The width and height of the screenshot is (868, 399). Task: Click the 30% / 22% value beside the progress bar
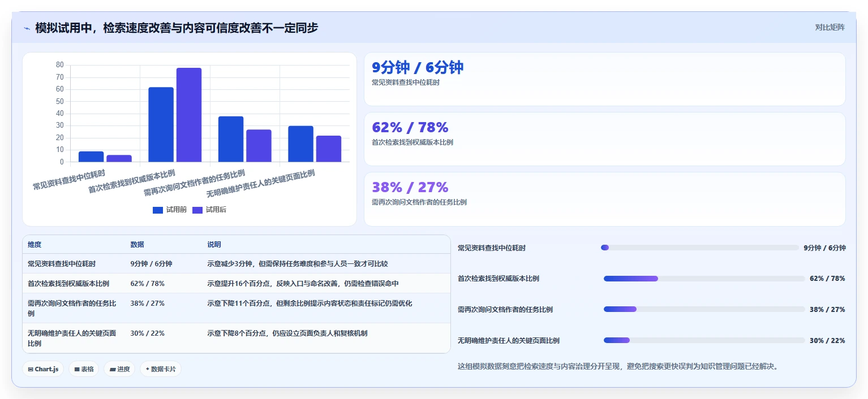click(827, 341)
